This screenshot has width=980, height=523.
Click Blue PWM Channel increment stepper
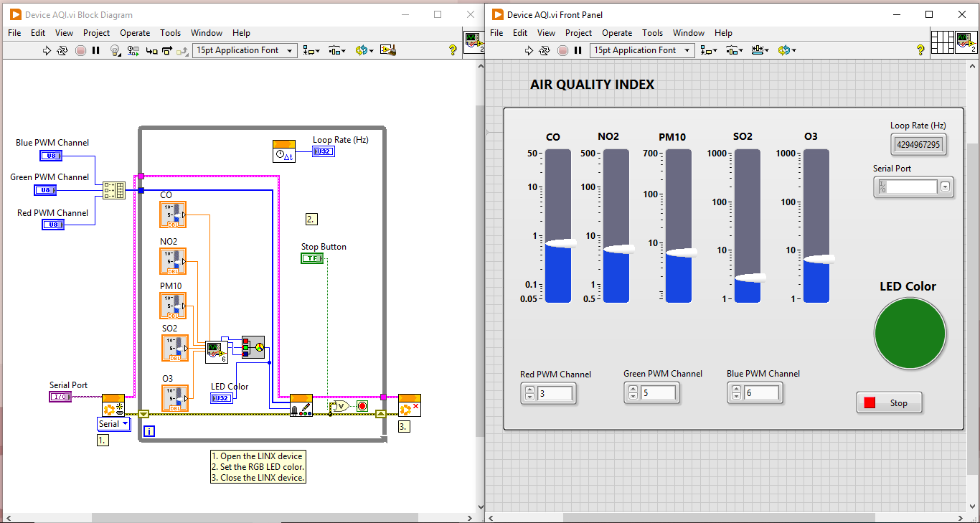click(737, 390)
